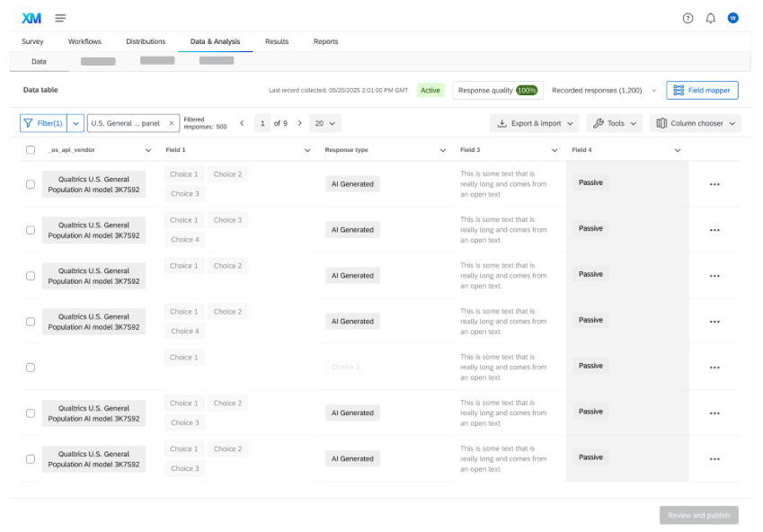The image size is (763, 532).
Task: Click the Field mapper button
Action: coord(702,90)
